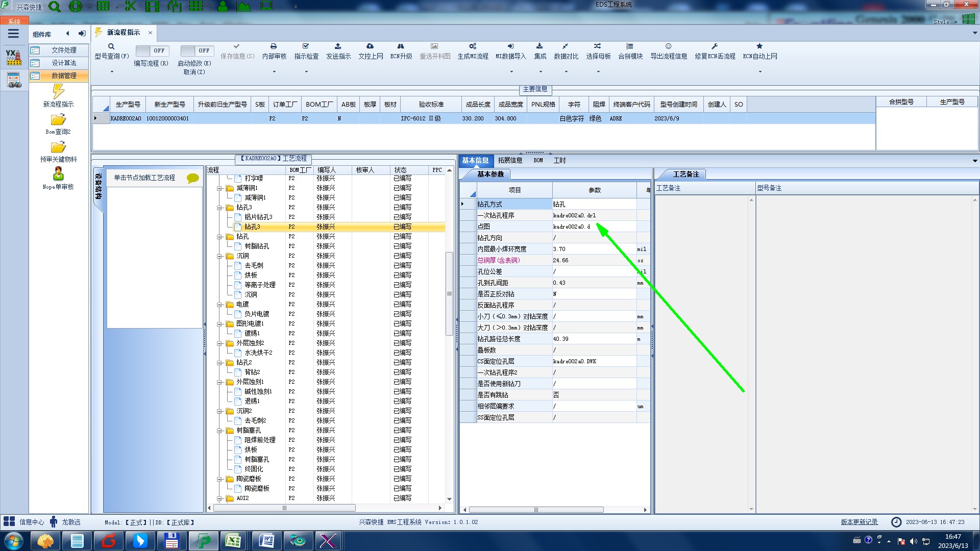Screen dimensions: 980x551
Task: Open the hamburger menu in left sidebar
Action: pos(13,34)
